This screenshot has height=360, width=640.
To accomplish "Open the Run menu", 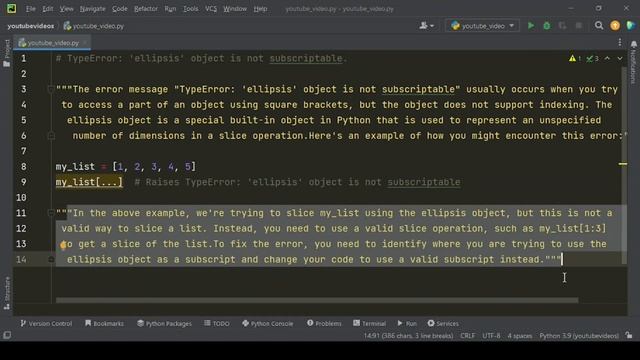I will pos(170,9).
